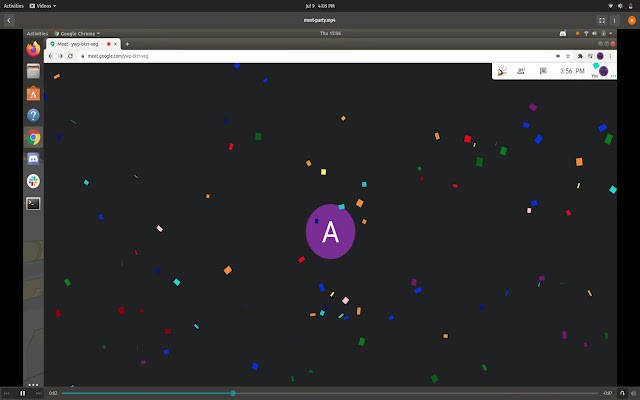Open Discord from the dock
640x400 pixels.
point(33,159)
